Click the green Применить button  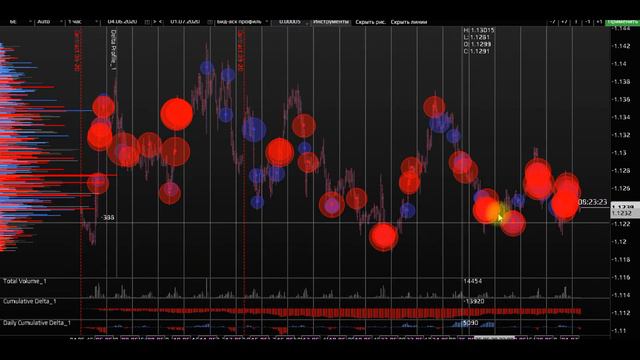622,22
